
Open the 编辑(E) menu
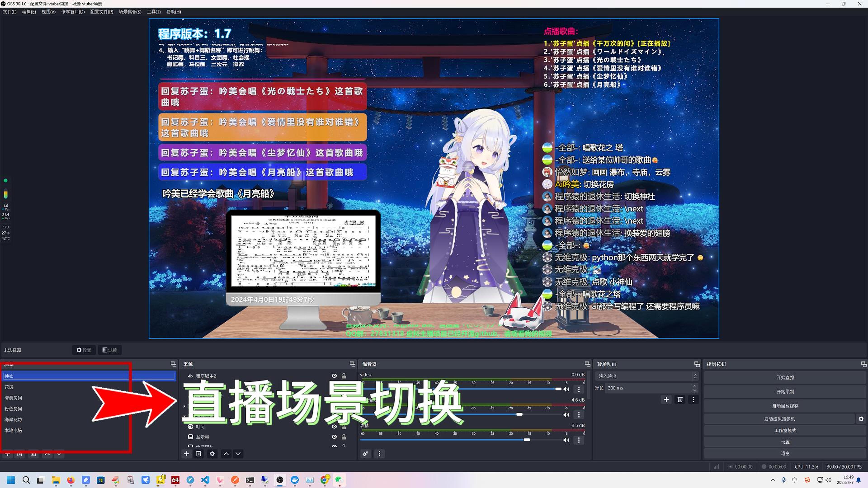tap(29, 12)
